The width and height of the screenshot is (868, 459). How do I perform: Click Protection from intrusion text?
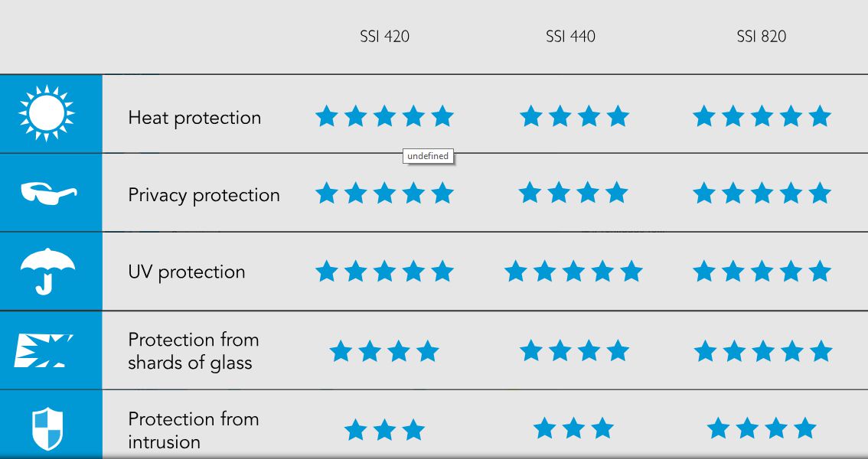pos(193,430)
